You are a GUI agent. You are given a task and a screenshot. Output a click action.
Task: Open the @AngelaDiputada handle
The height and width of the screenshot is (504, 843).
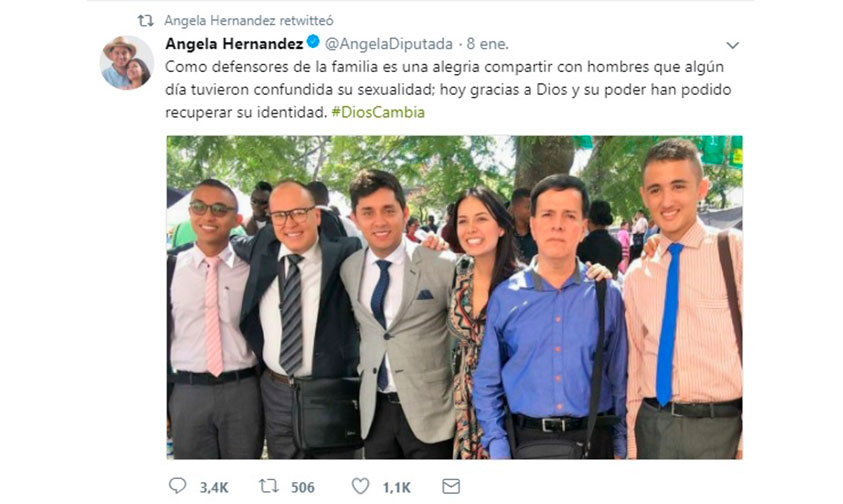pyautogui.click(x=389, y=44)
